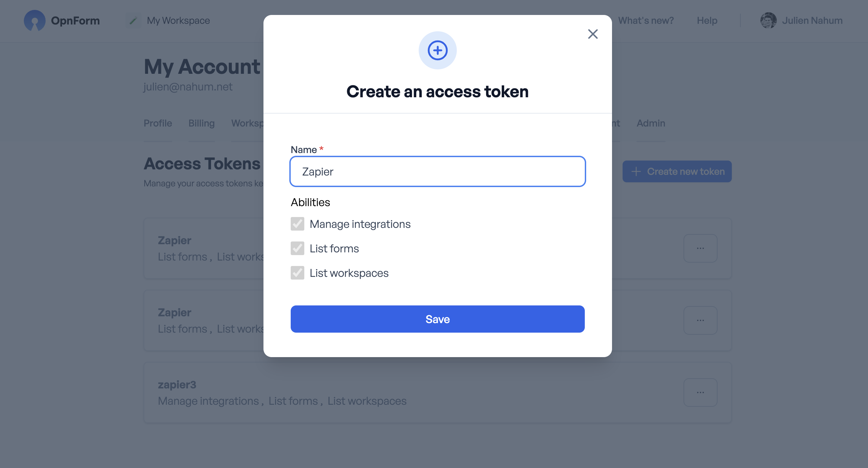Viewport: 868px width, 468px height.
Task: Close the access token dialog with the X
Action: (x=593, y=34)
